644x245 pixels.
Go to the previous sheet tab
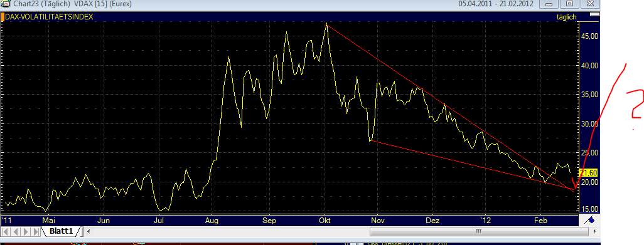point(16,231)
